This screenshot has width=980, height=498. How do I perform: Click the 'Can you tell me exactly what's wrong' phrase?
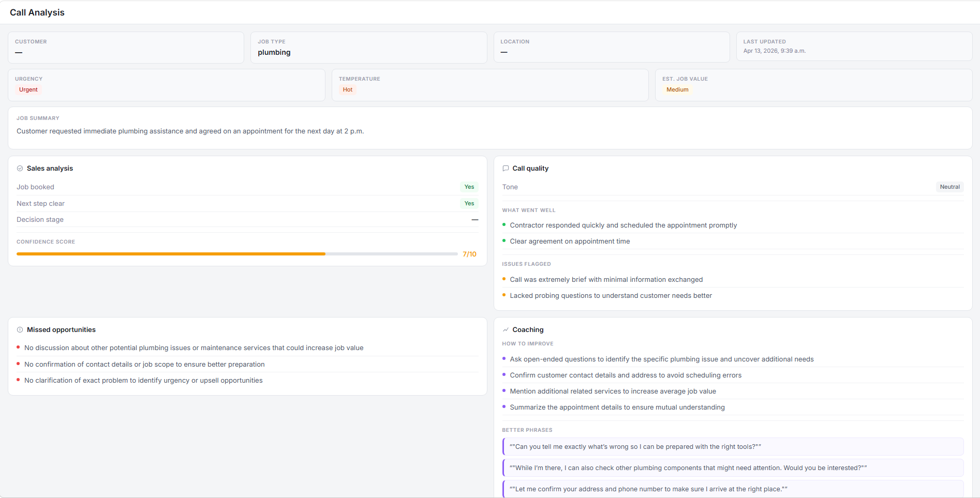[733, 447]
